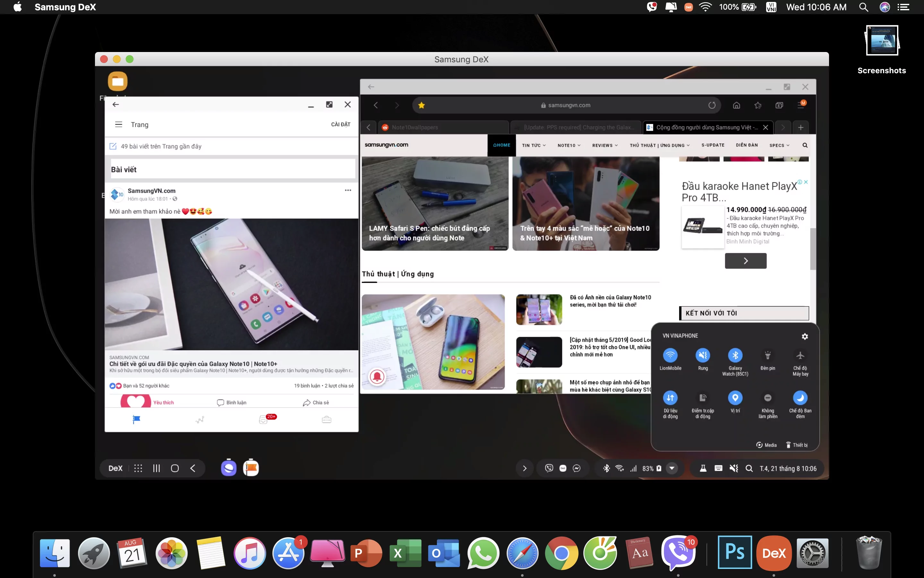The width and height of the screenshot is (924, 578).
Task: Expand the REVIEWS menu
Action: 605,145
